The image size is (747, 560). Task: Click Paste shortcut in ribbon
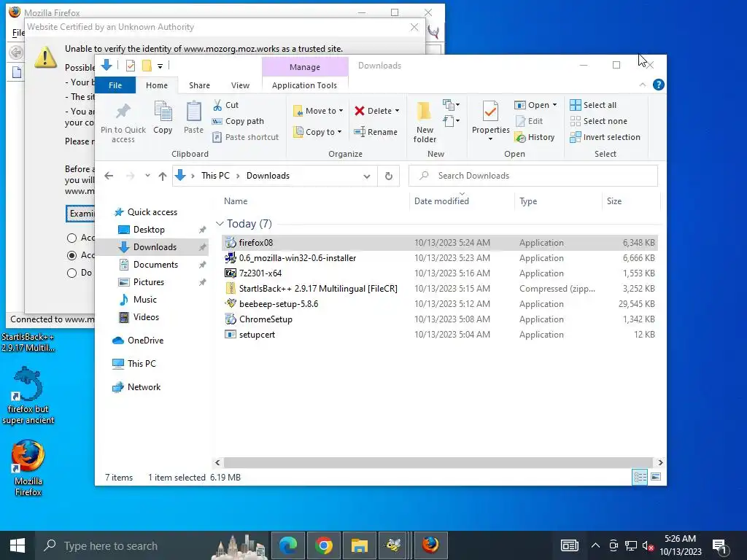(245, 137)
